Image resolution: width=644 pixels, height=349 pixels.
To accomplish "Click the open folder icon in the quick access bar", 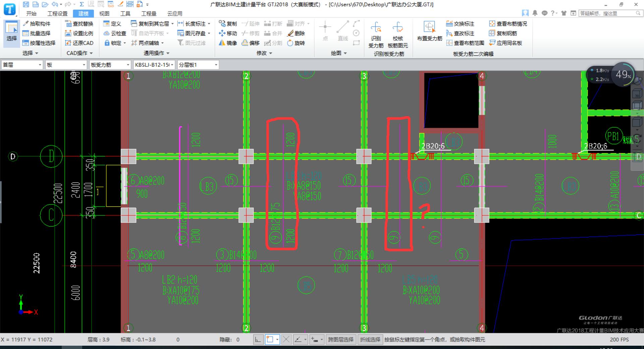I will click(45, 4).
